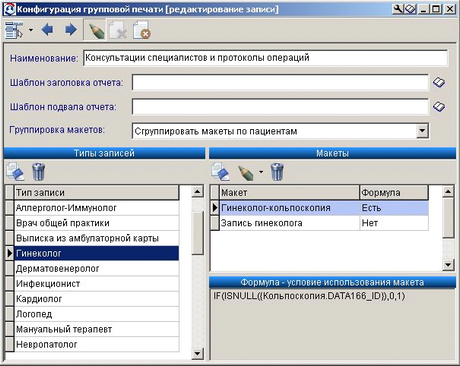460x366 pixels.
Task: Click the book icon in title bar
Action: (410, 9)
